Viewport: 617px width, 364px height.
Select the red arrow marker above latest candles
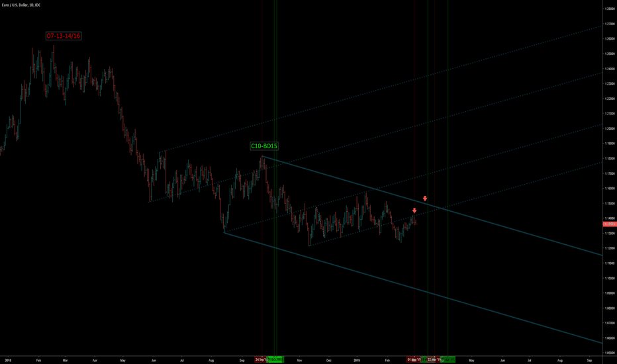pyautogui.click(x=414, y=210)
